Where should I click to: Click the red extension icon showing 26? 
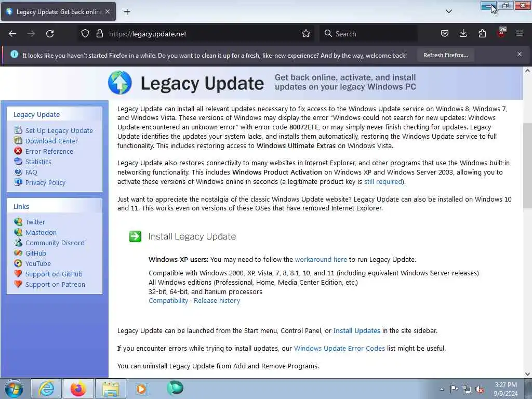tap(501, 32)
